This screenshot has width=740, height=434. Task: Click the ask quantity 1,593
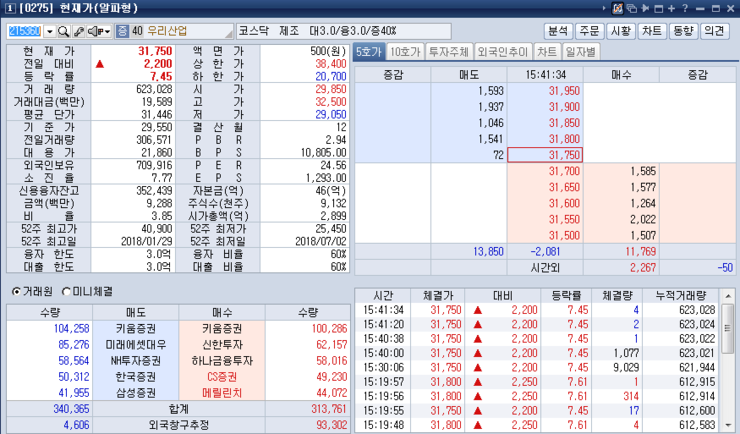(491, 91)
